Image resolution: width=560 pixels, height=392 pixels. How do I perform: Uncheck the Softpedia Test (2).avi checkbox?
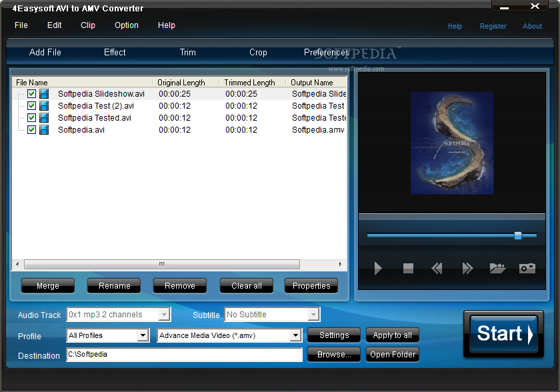click(x=31, y=106)
